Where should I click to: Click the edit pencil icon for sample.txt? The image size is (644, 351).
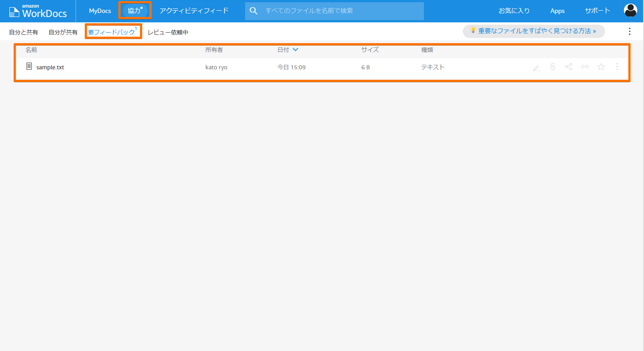(536, 67)
